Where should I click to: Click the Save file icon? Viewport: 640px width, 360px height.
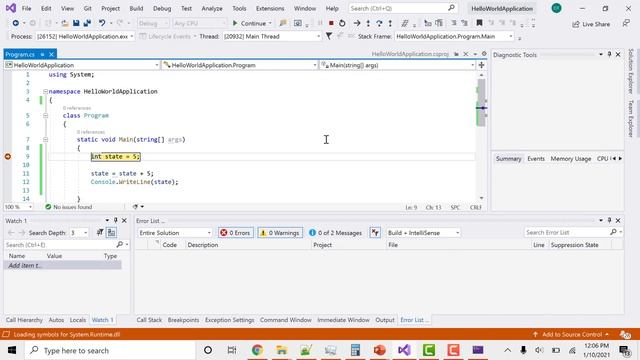[76, 23]
